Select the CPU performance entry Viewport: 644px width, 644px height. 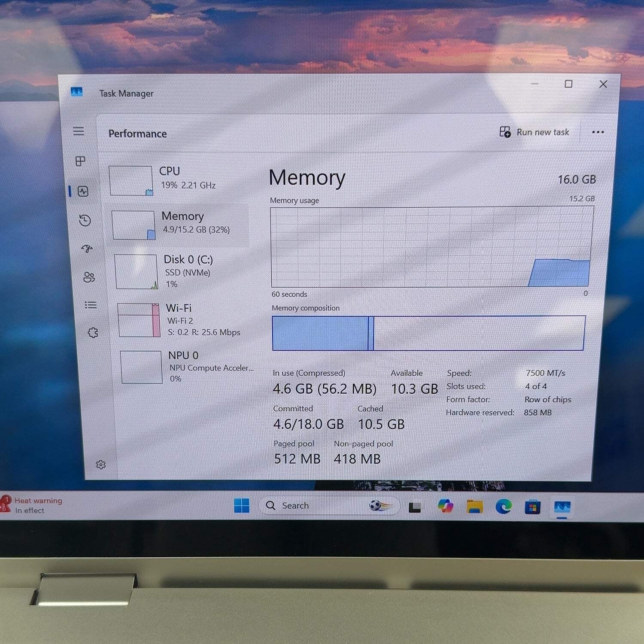(x=177, y=180)
